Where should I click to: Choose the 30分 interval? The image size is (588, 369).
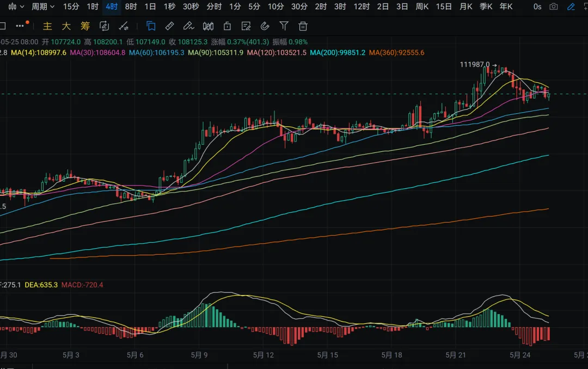point(299,7)
